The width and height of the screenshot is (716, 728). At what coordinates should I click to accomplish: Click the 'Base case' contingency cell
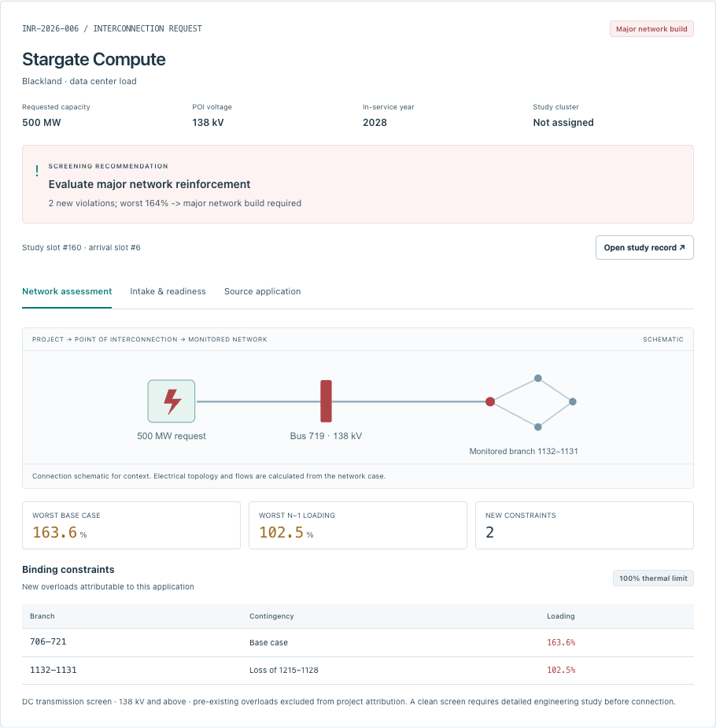[x=268, y=642]
